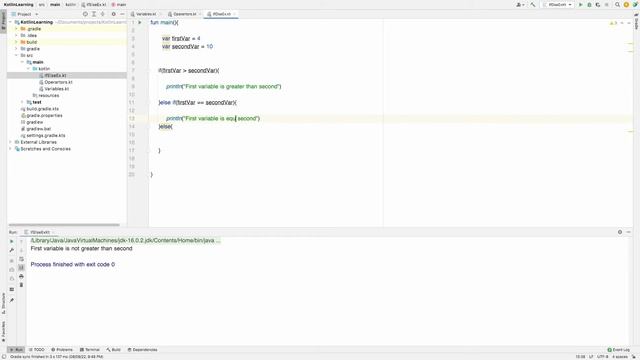The height and width of the screenshot is (360, 640).
Task: Click KotlinLearning breadcrumb in navigation bar
Action: (x=19, y=4)
